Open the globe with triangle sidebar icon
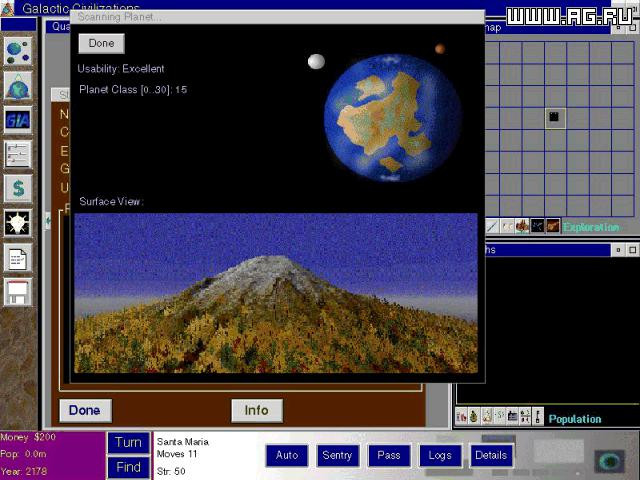Image resolution: width=640 pixels, height=480 pixels. coord(18,86)
